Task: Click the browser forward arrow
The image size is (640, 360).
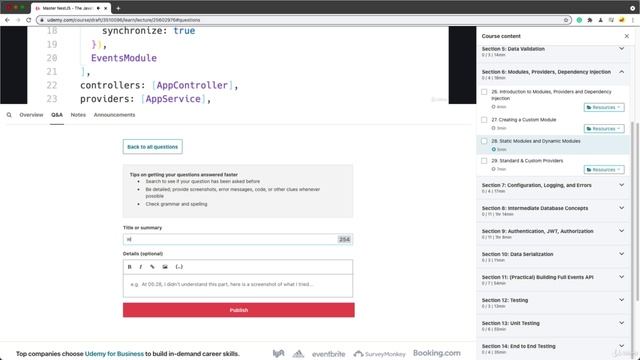Action: 18,20
